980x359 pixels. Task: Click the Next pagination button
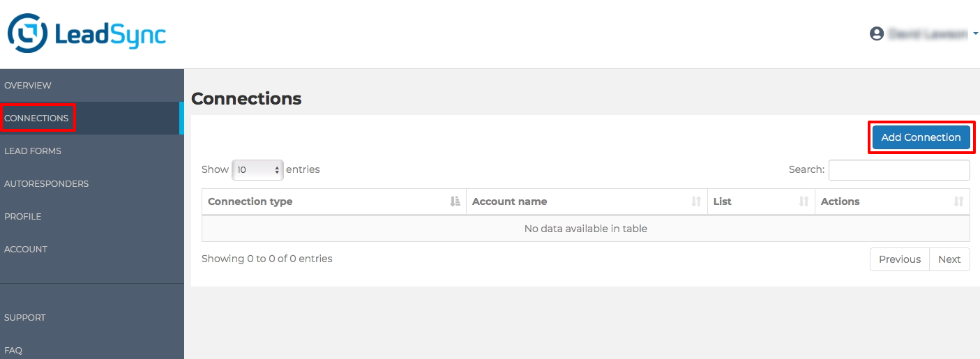click(949, 259)
